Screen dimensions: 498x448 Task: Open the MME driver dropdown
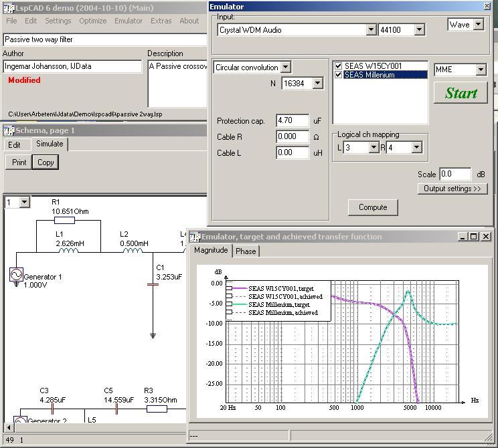pos(481,70)
